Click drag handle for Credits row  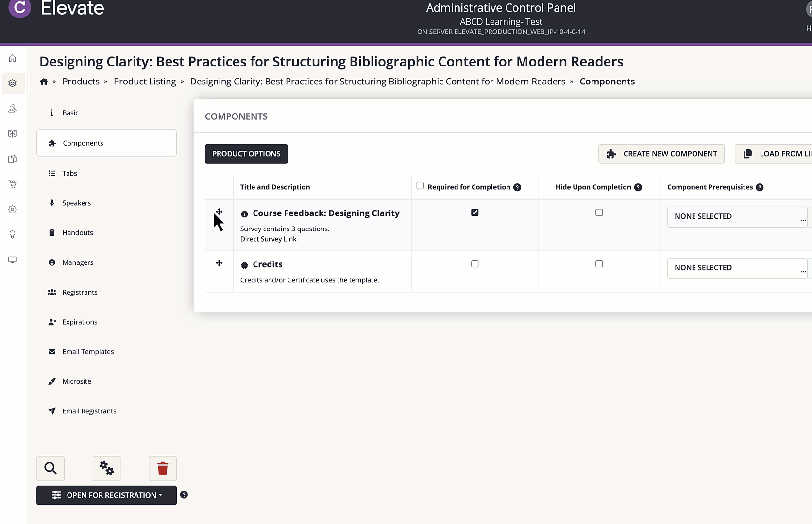click(x=219, y=263)
